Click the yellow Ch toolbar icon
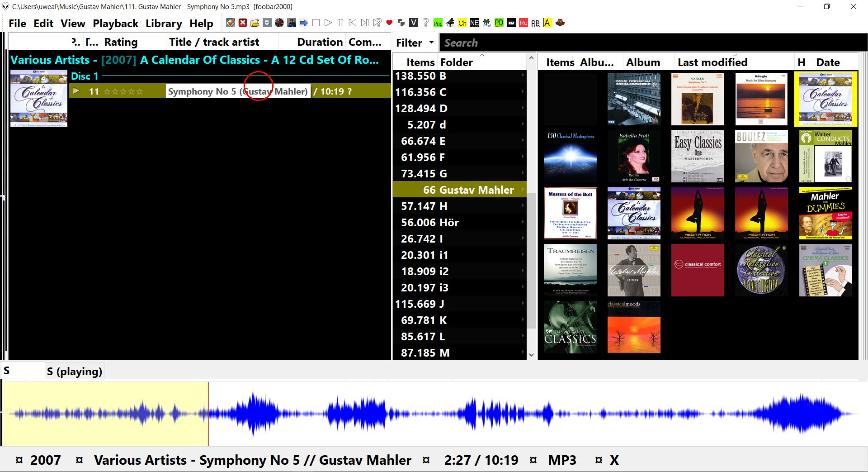 click(x=462, y=23)
